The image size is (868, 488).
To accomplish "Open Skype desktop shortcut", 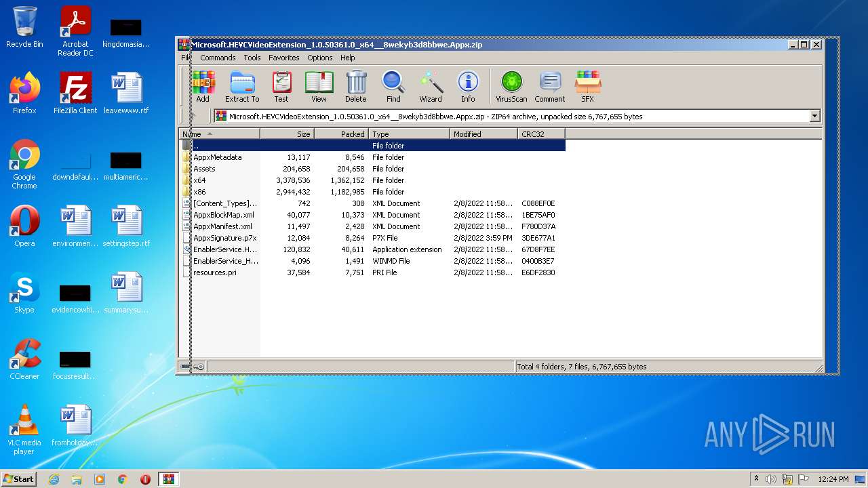I will pyautogui.click(x=24, y=293).
